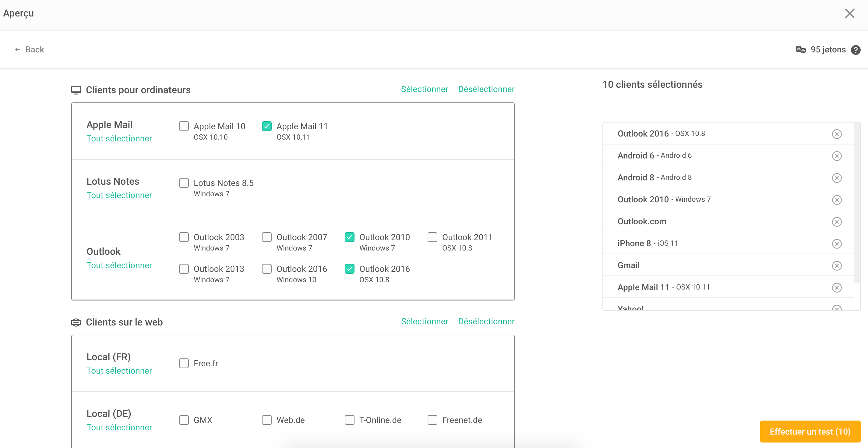Click the coins icon beside 95 jetons

pos(801,50)
